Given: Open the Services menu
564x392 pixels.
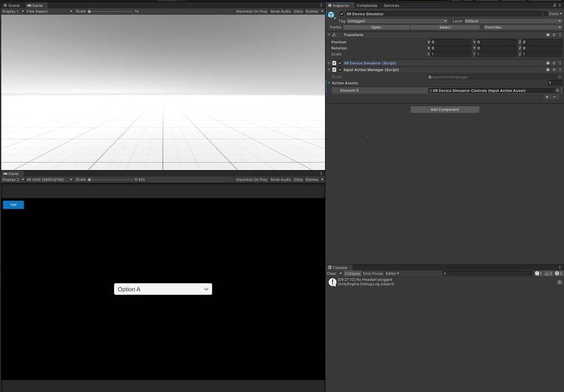Looking at the screenshot, I should pyautogui.click(x=391, y=6).
